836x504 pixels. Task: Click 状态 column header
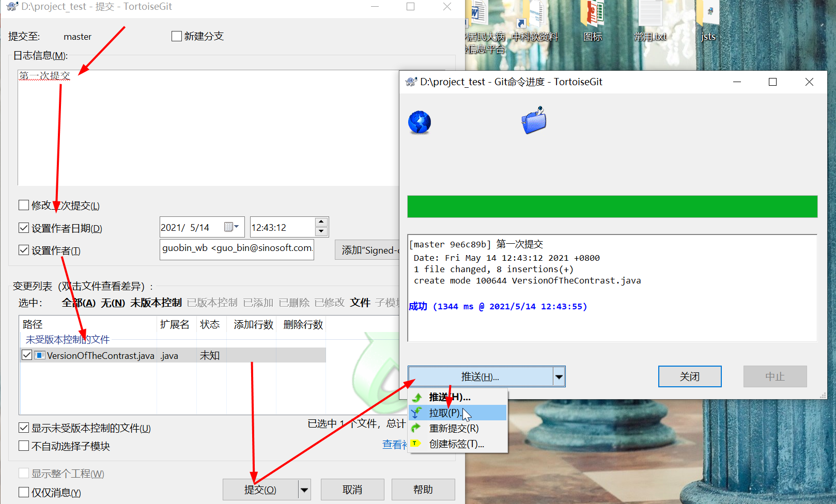click(x=211, y=324)
